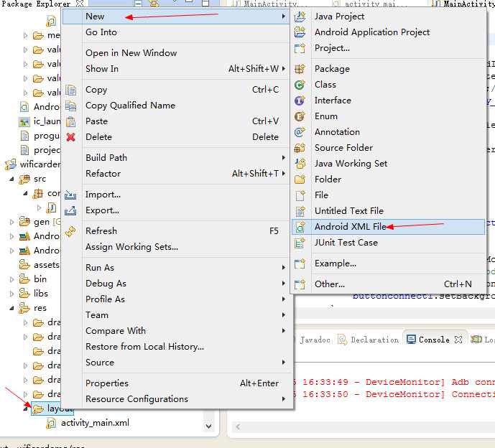The width and height of the screenshot is (495, 448).
Task: Select the layout folder in tree
Action: tap(54, 409)
